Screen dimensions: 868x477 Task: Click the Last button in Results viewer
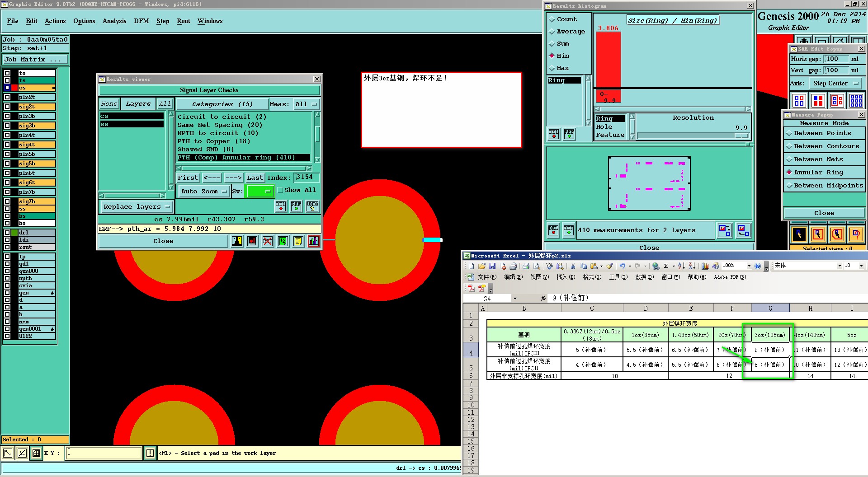pyautogui.click(x=255, y=178)
